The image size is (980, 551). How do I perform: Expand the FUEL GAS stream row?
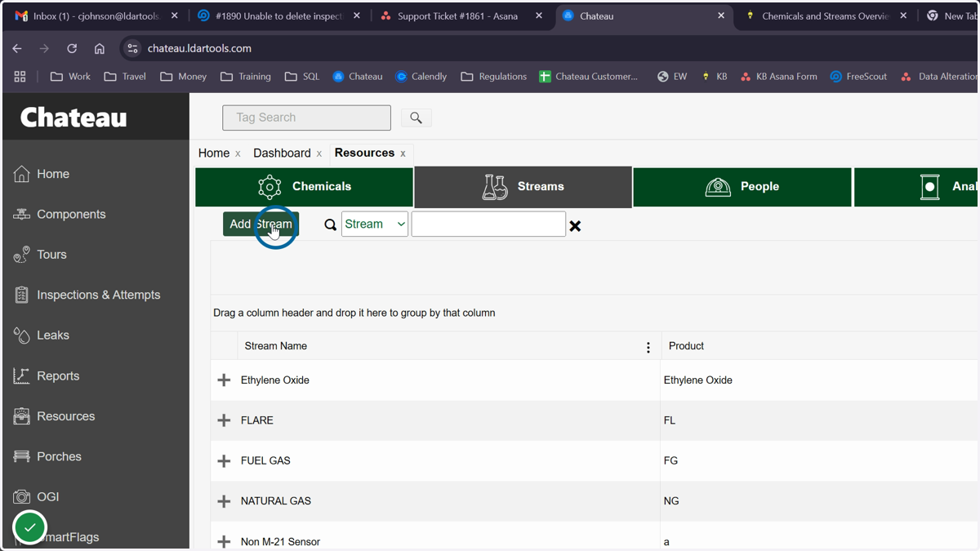click(x=224, y=461)
